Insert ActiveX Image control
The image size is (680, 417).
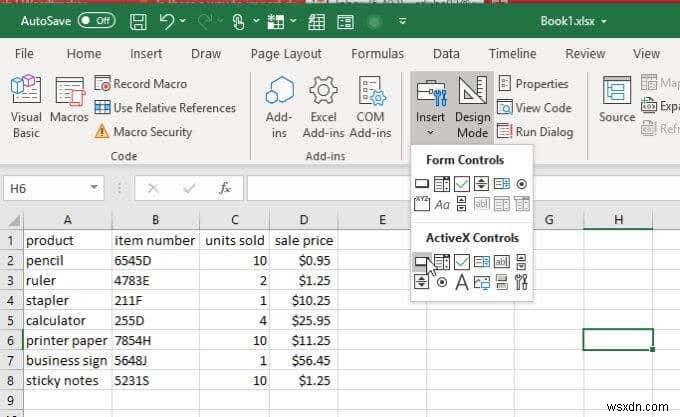coord(482,283)
